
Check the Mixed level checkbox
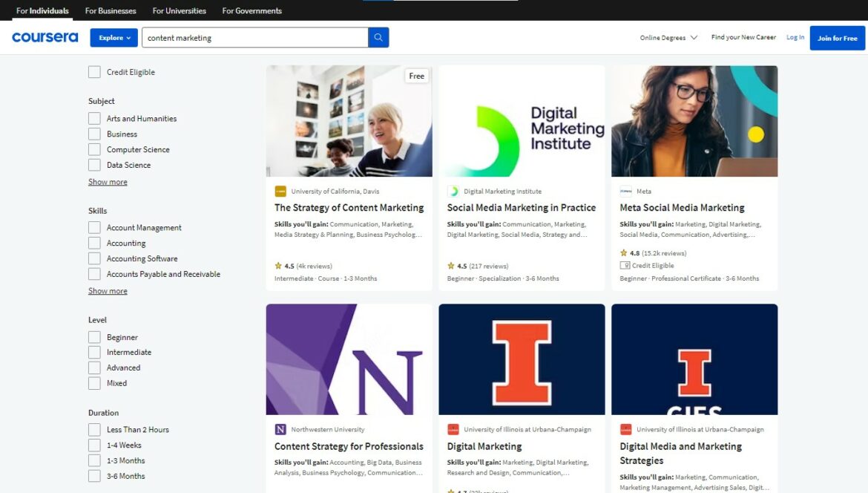[x=95, y=383]
